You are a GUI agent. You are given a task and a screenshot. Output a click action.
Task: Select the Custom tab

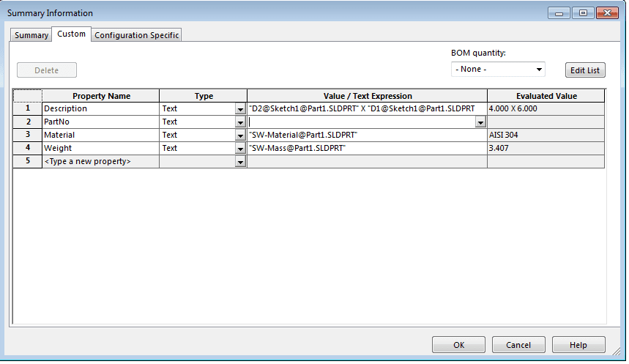click(x=71, y=34)
